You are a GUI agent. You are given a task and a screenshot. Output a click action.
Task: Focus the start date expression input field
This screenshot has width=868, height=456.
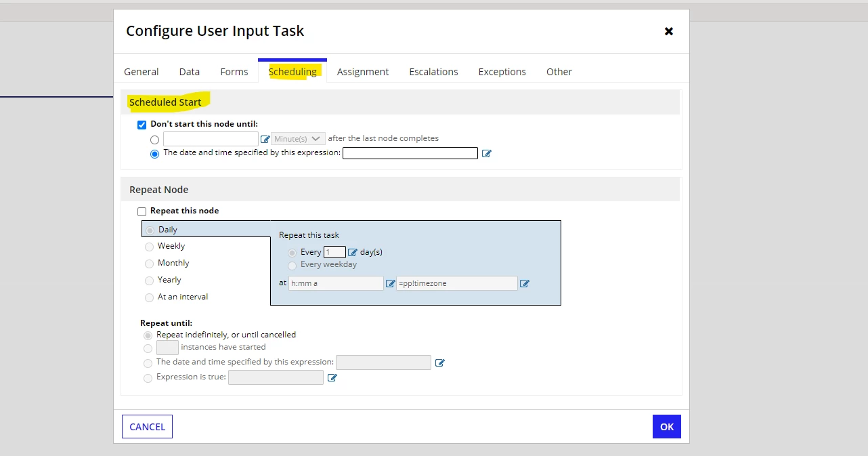pos(410,153)
